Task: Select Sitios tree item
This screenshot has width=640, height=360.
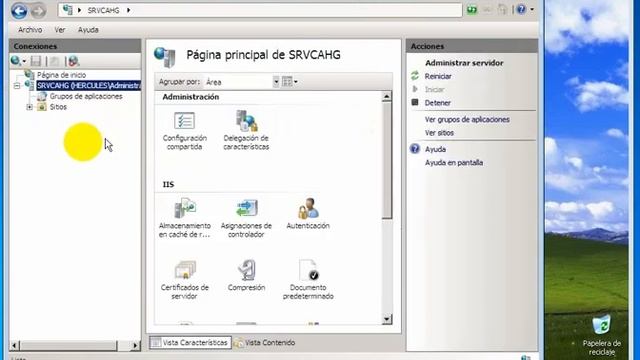Action: [58, 107]
